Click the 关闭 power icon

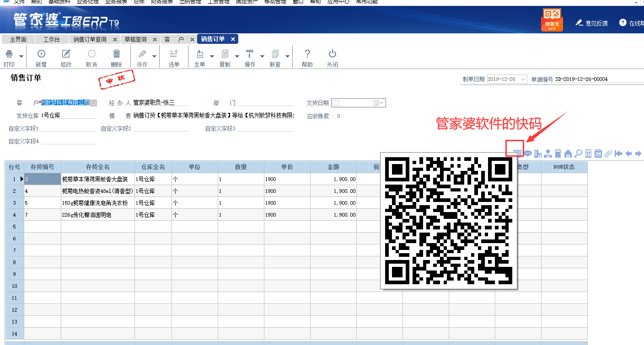[x=333, y=53]
